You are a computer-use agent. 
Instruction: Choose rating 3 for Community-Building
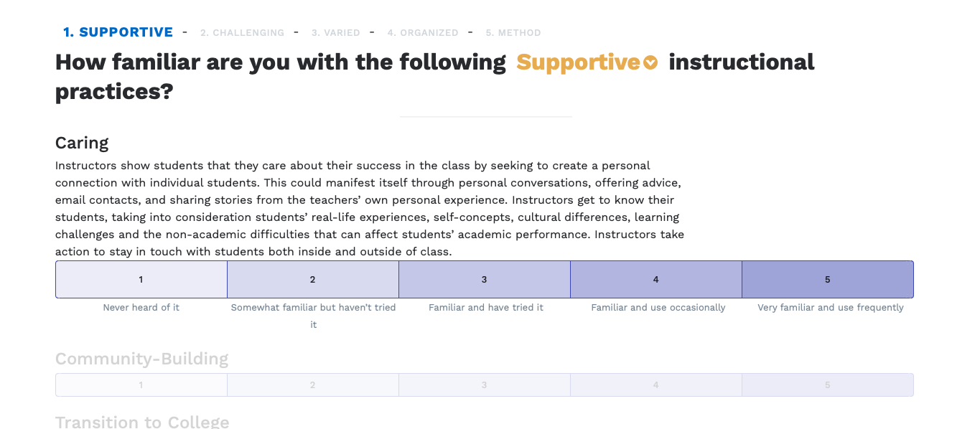pos(485,385)
